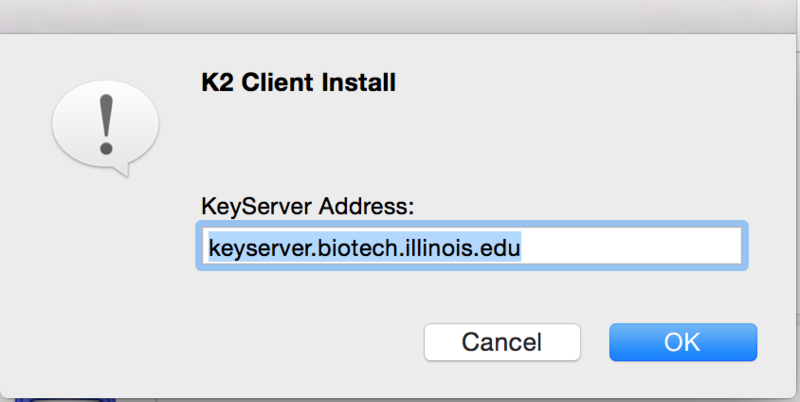Click the start of "keyserver" in the field
This screenshot has width=800, height=402.
[x=209, y=246]
